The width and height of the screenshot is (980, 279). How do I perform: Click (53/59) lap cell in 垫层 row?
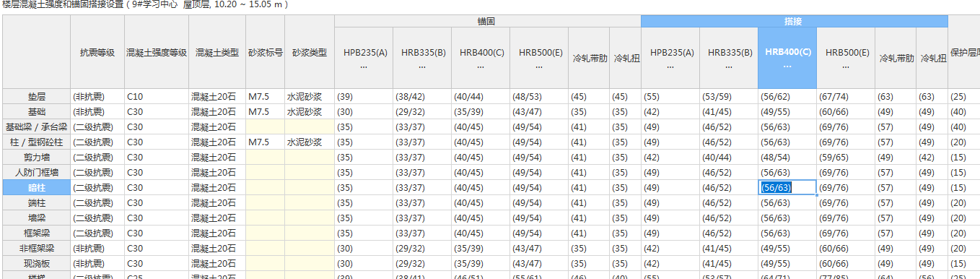point(729,97)
